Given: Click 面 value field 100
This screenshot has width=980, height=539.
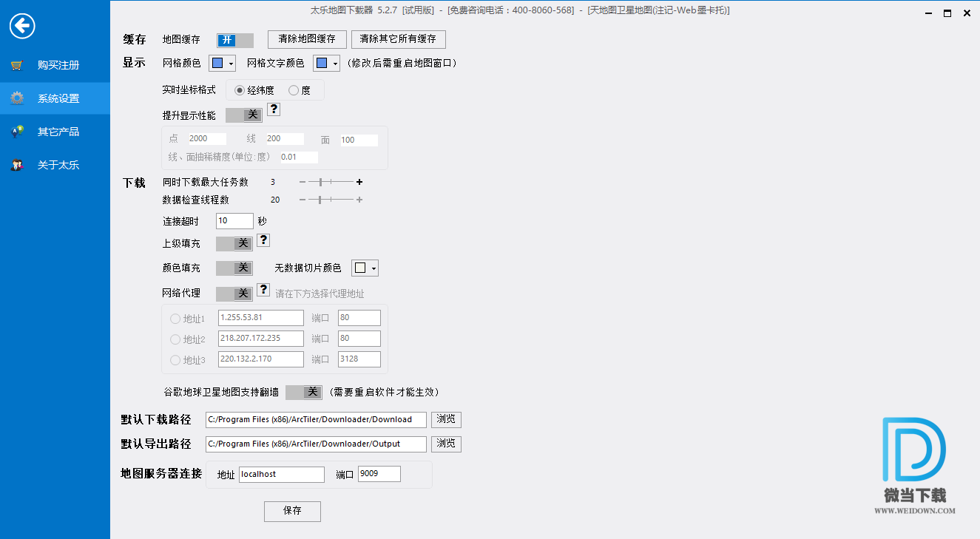Looking at the screenshot, I should coord(359,140).
